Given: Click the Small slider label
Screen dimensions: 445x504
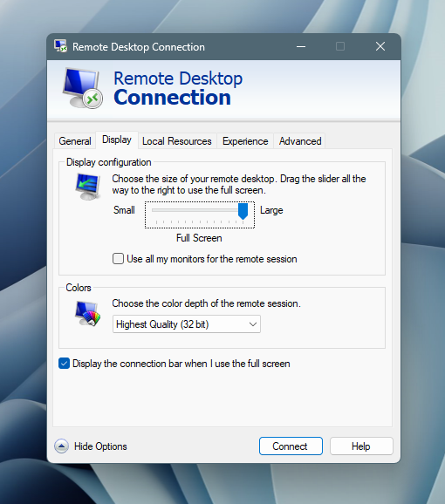Looking at the screenshot, I should (x=124, y=210).
